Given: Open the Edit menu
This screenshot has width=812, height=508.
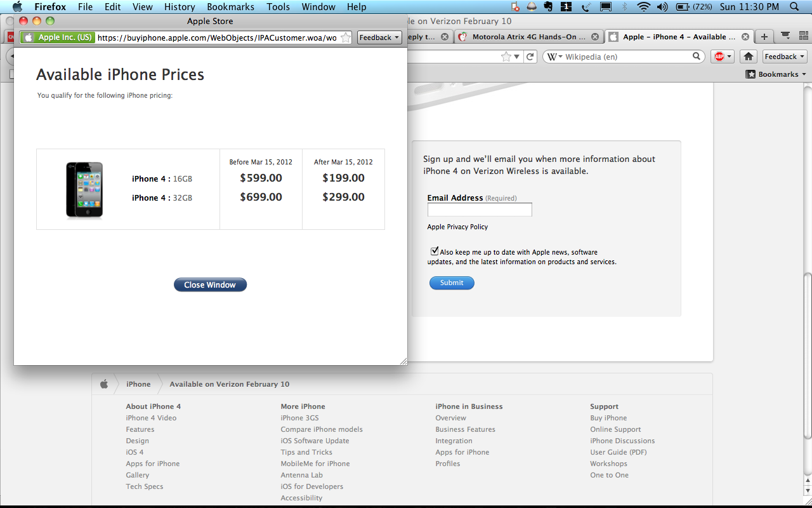Looking at the screenshot, I should click(113, 7).
